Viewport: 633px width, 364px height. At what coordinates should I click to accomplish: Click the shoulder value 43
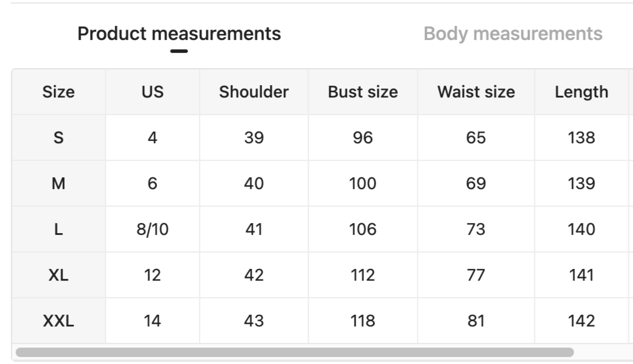click(254, 321)
